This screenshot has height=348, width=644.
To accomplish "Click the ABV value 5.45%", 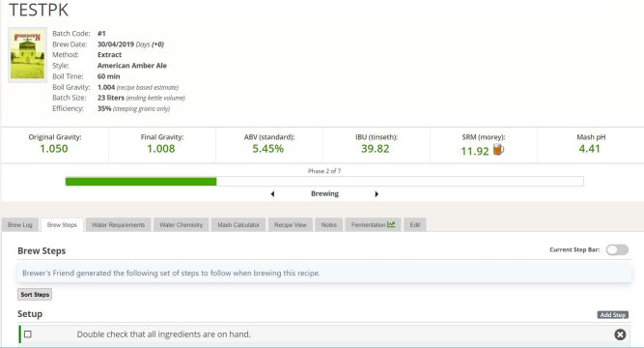I will tap(267, 149).
